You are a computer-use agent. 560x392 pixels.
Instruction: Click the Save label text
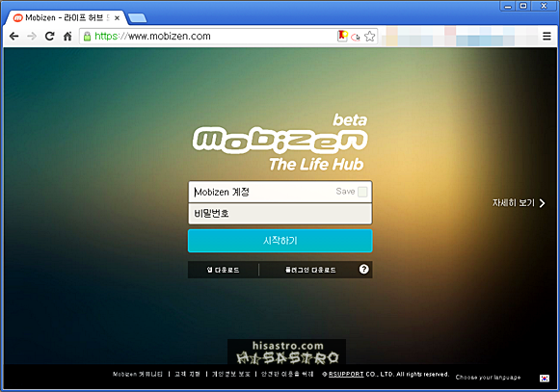[x=345, y=192]
